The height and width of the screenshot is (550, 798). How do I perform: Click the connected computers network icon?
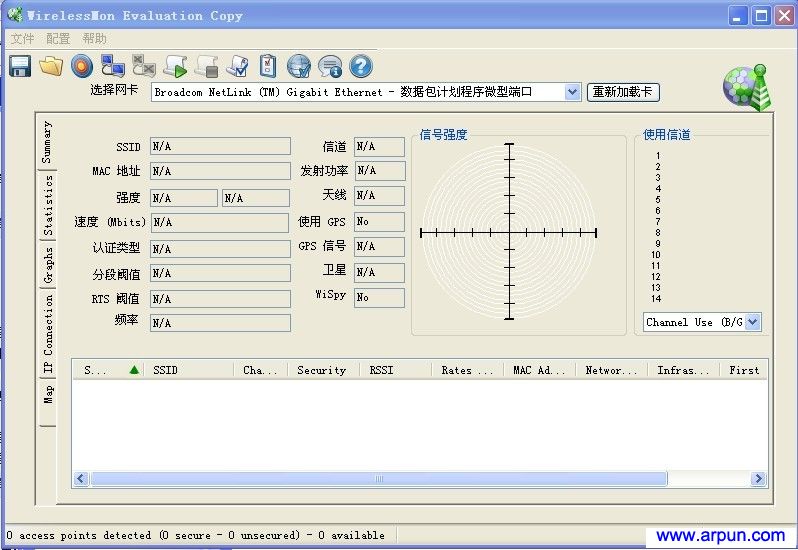click(113, 66)
